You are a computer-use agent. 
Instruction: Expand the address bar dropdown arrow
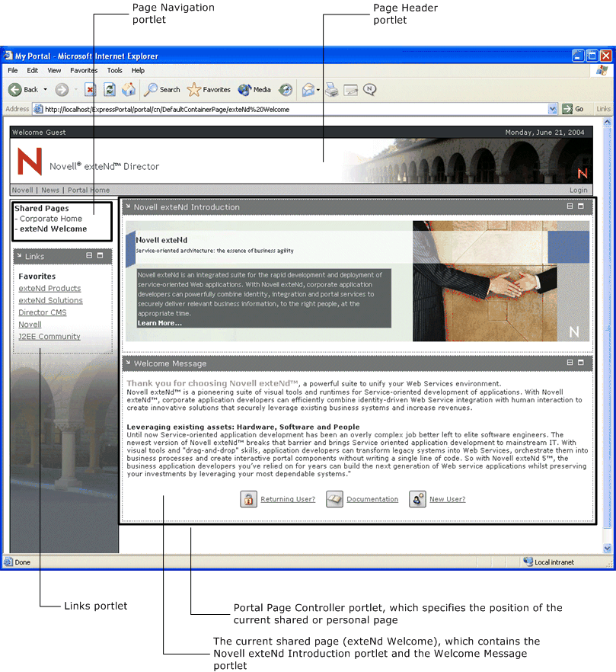[553, 109]
